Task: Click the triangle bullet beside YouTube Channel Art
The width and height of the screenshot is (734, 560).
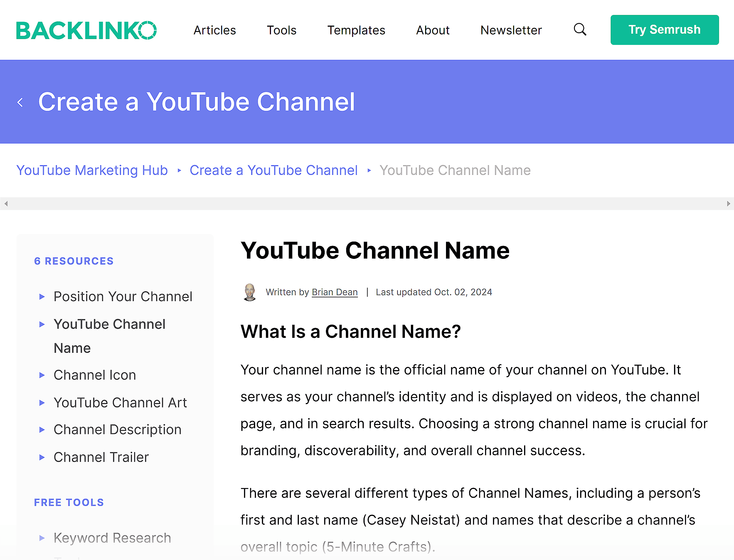Action: 42,403
